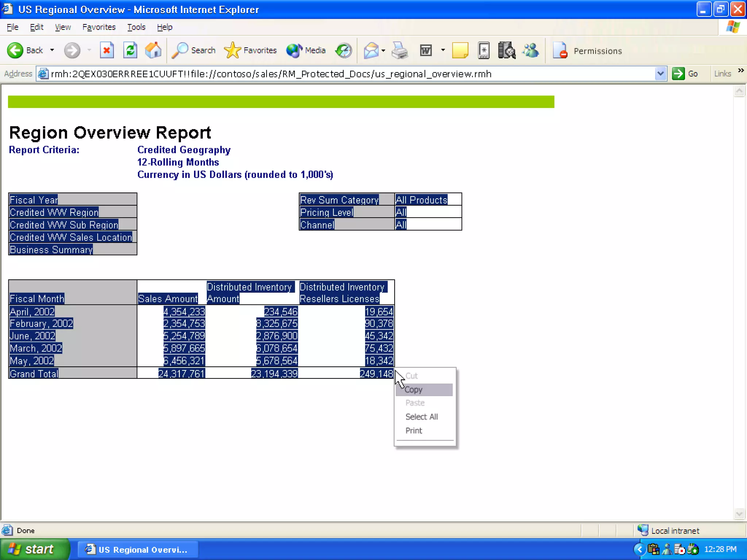
Task: Expand the Mail button dropdown arrow
Action: [383, 50]
